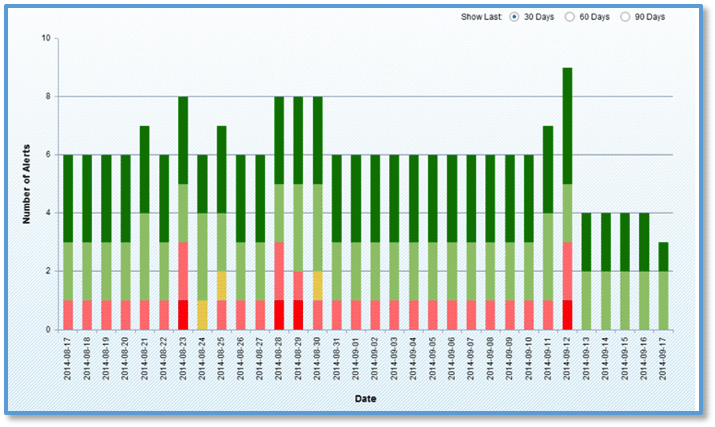
Task: Click the 2014-08-19 date label
Action: (x=106, y=358)
